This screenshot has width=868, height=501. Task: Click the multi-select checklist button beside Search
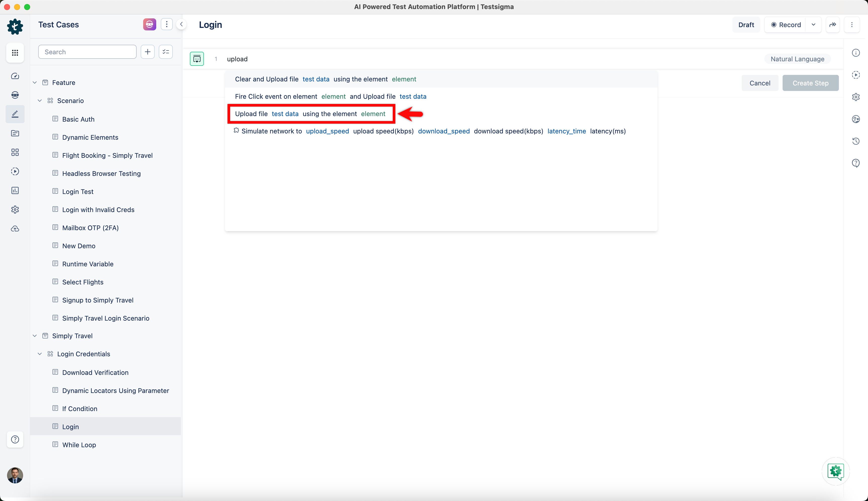[166, 52]
